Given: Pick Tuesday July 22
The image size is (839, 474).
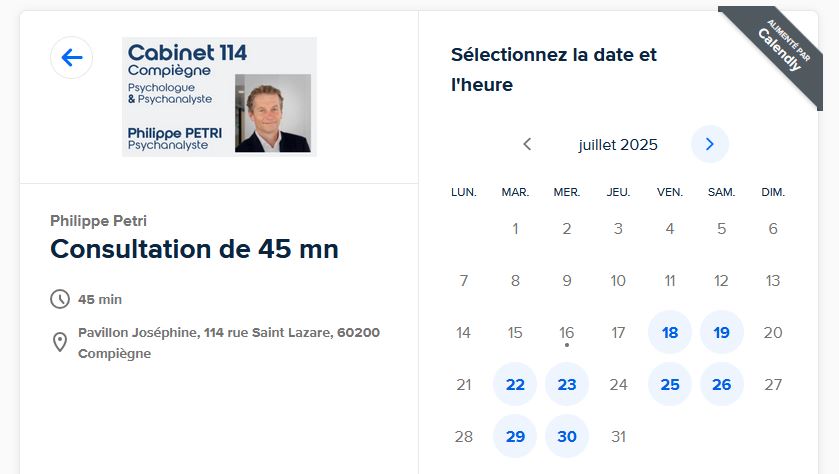Looking at the screenshot, I should (515, 384).
